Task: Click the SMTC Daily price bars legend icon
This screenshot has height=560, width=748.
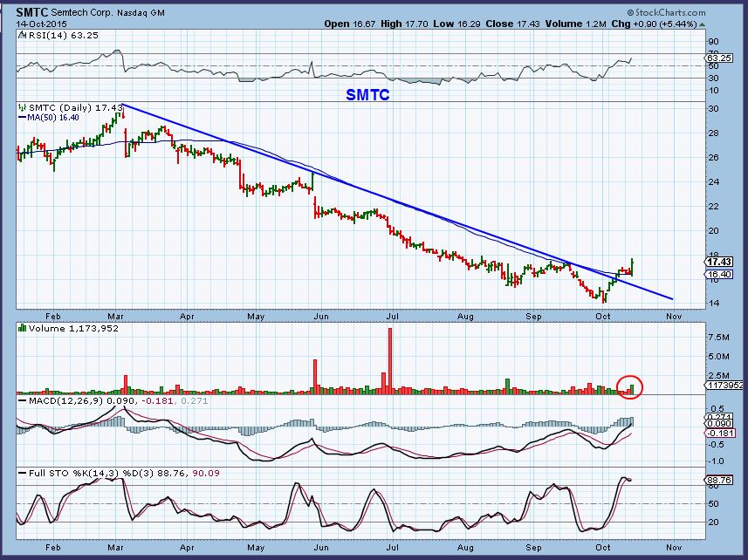Action: [22, 107]
